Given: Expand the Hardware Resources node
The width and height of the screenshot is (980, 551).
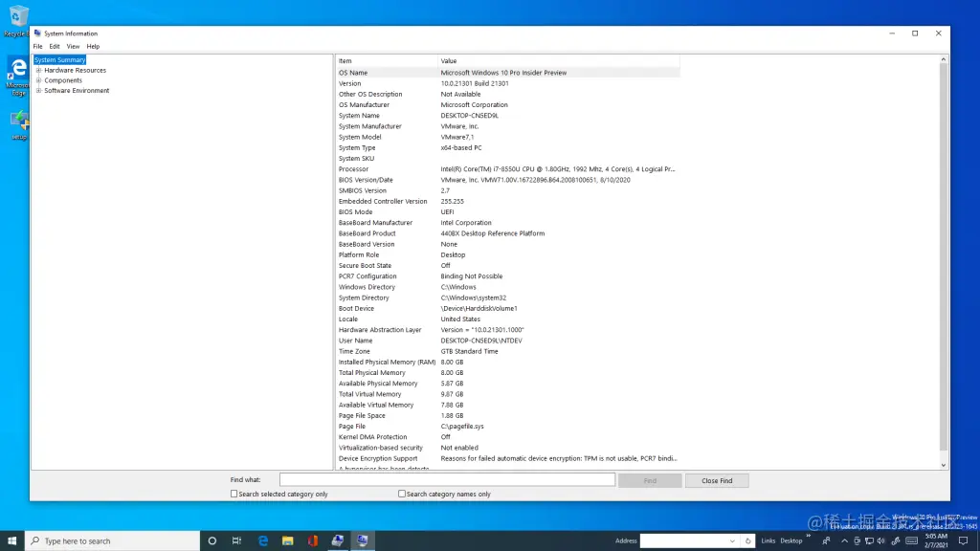Looking at the screenshot, I should tap(38, 70).
